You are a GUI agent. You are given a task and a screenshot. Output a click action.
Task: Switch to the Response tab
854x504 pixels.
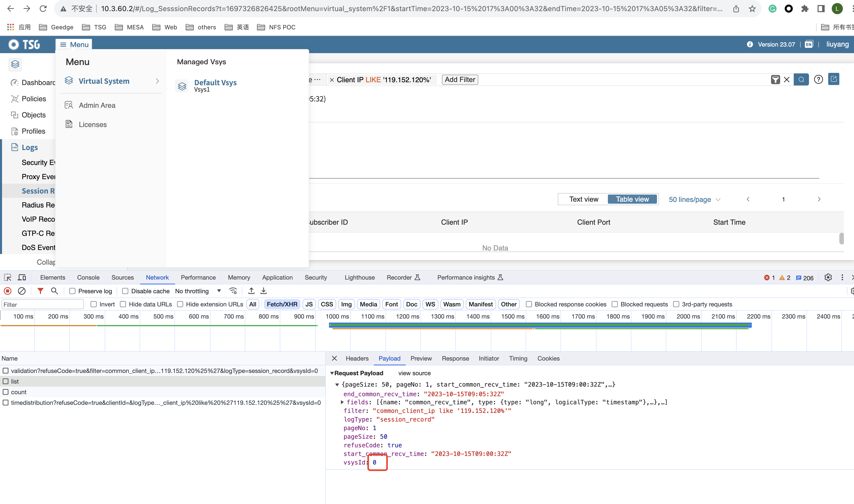pyautogui.click(x=455, y=358)
